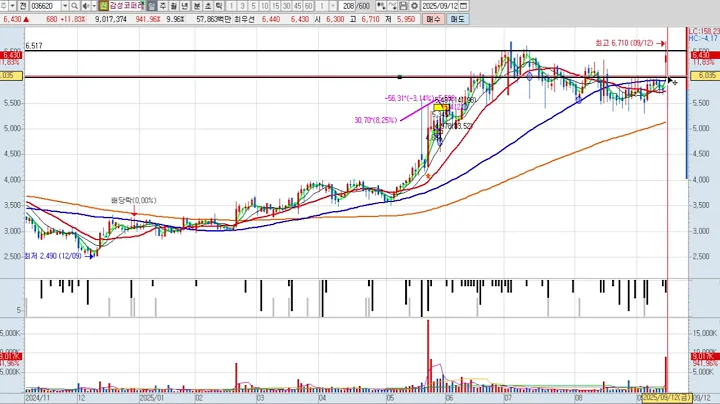This screenshot has width=720, height=404.
Task: Click the LC:158,23 readout at top right
Action: pyautogui.click(x=704, y=31)
